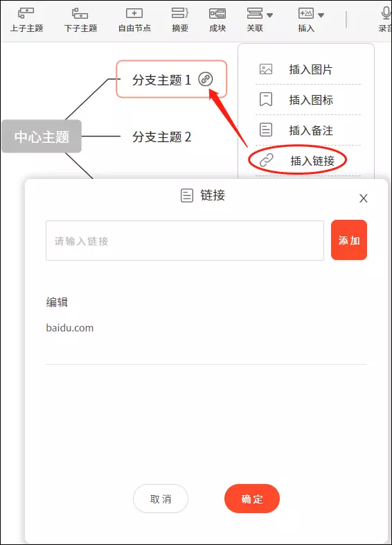Screen dimensions: 392x545
Task: Open the 插入 insert tool
Action: (x=306, y=14)
